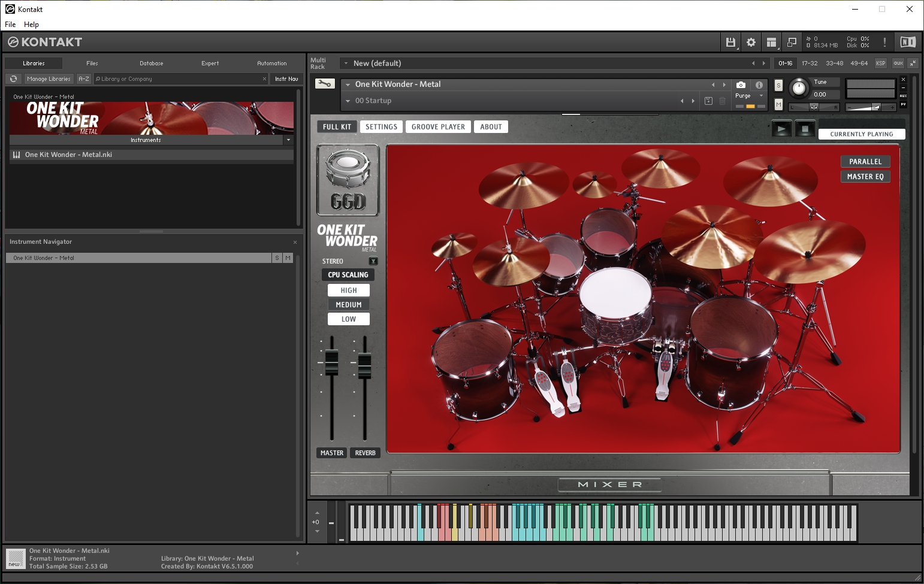Refresh the library list with the reload icon

pos(13,79)
